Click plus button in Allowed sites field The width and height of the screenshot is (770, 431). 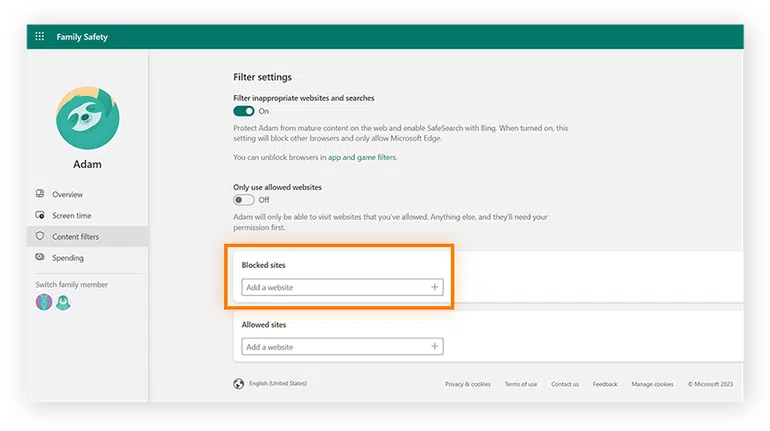tap(435, 347)
